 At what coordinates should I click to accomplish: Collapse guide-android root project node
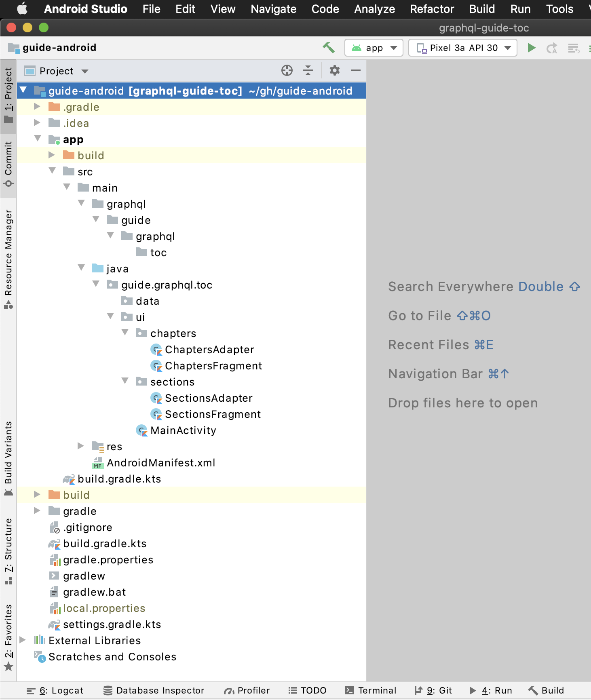pos(23,90)
